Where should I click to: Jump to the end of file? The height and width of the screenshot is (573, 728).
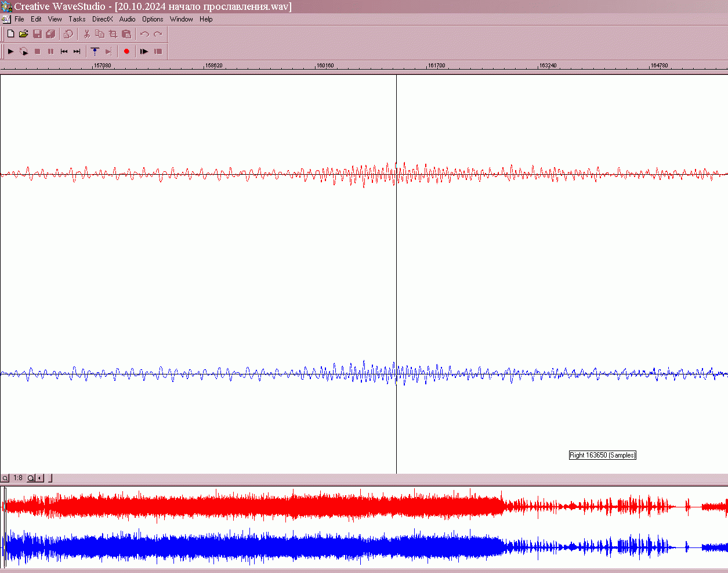coord(77,52)
